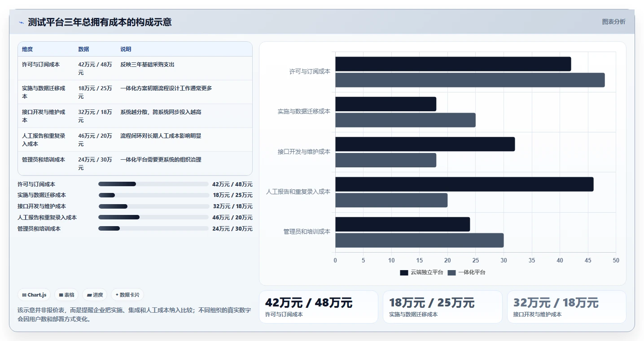Click the 云端独立平台 bar for 许可与订阅成本
This screenshot has height=341, width=644.
pos(453,64)
